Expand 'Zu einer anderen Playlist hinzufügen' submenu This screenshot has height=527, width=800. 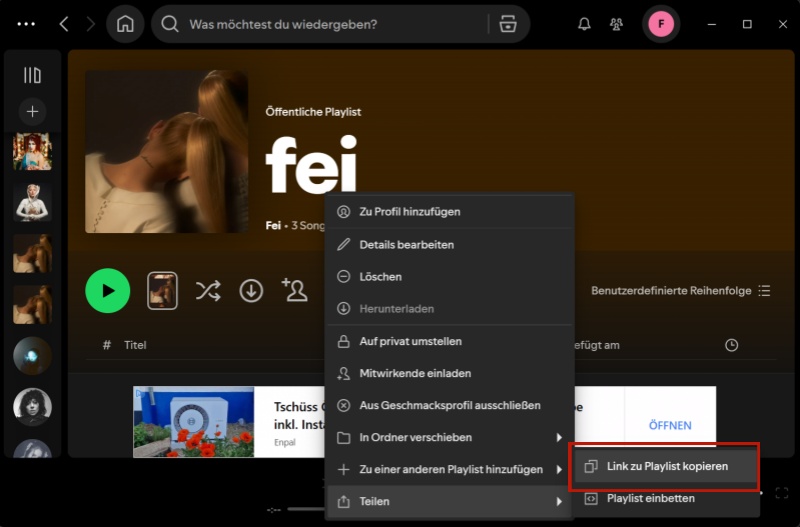(x=448, y=469)
